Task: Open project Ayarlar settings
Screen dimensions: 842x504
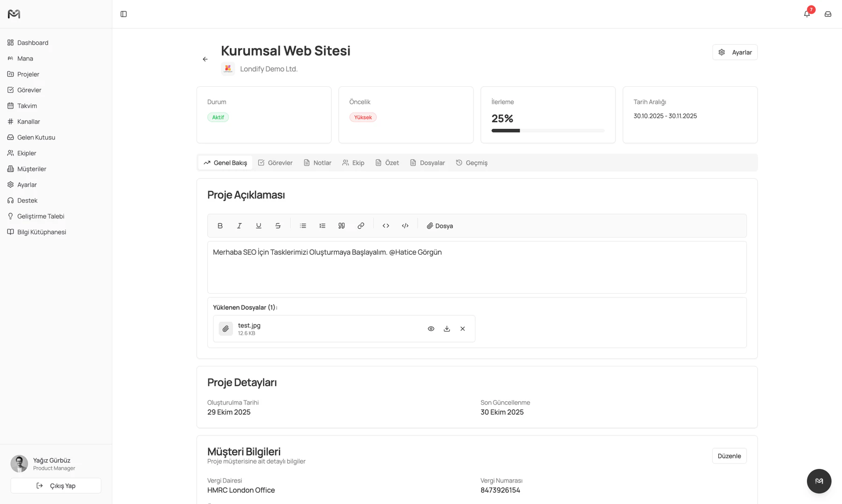Action: point(735,52)
